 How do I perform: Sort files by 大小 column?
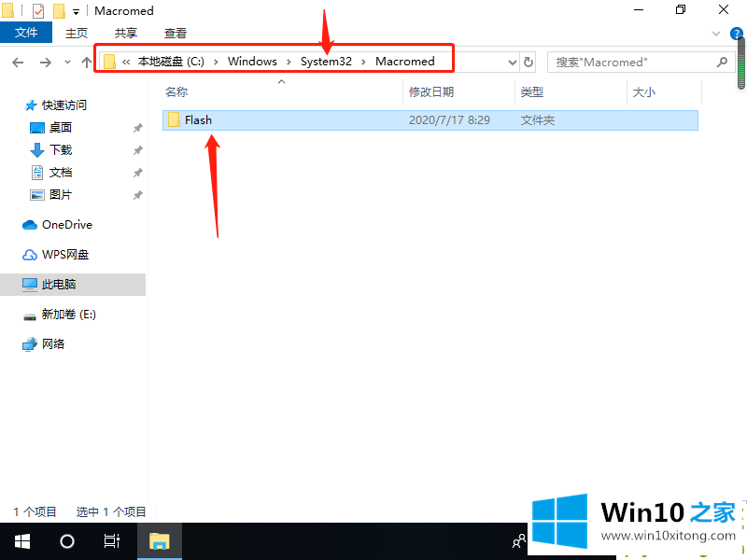pos(643,91)
